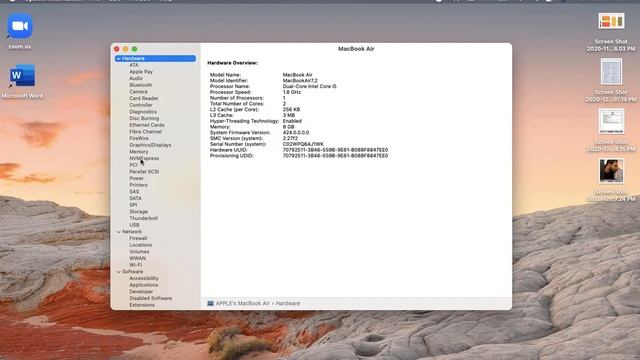This screenshot has height=360, width=640.
Task: Select the Screen Shot 7.24 PM desktop file
Action: point(611,171)
